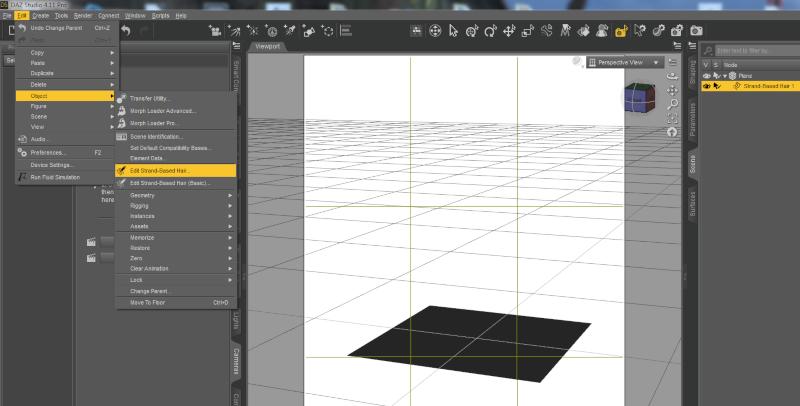Toggle visibility eye of Plane node
This screenshot has width=800, height=406.
pyautogui.click(x=707, y=75)
